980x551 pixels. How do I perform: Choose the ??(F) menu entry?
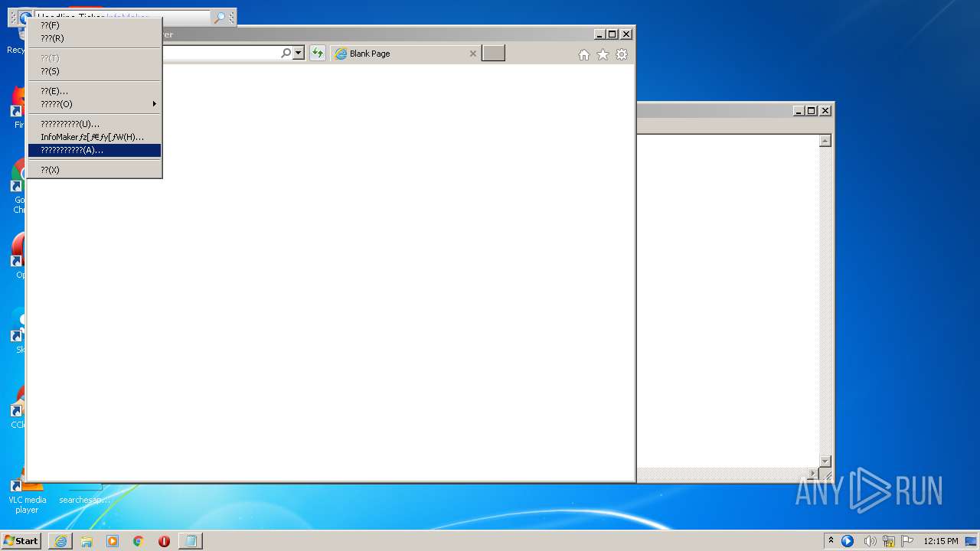pyautogui.click(x=94, y=25)
